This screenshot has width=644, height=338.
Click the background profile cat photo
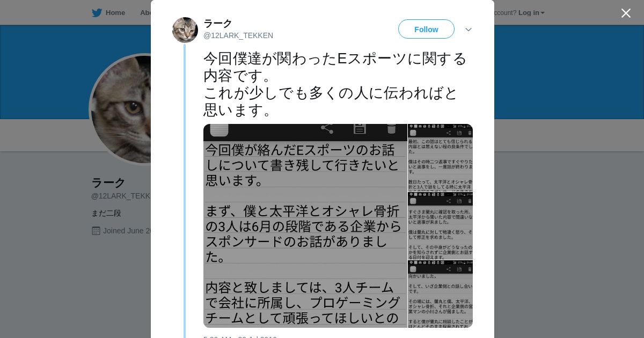(120, 109)
